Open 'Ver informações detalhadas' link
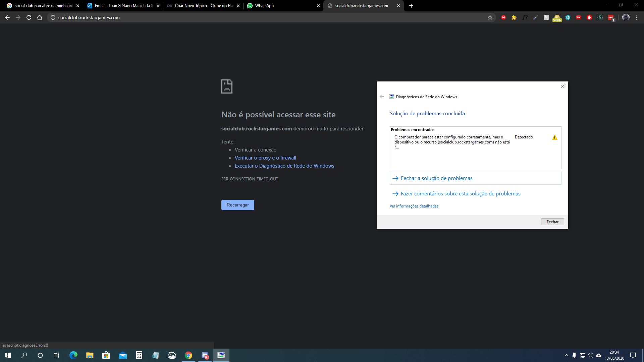 click(414, 206)
